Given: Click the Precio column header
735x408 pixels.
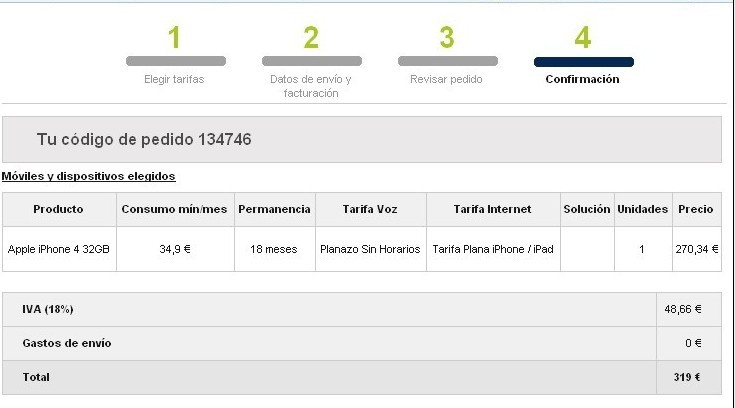Looking at the screenshot, I should tap(696, 209).
